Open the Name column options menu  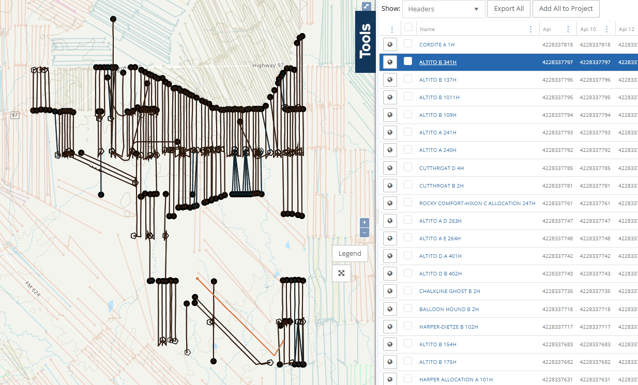pos(531,29)
